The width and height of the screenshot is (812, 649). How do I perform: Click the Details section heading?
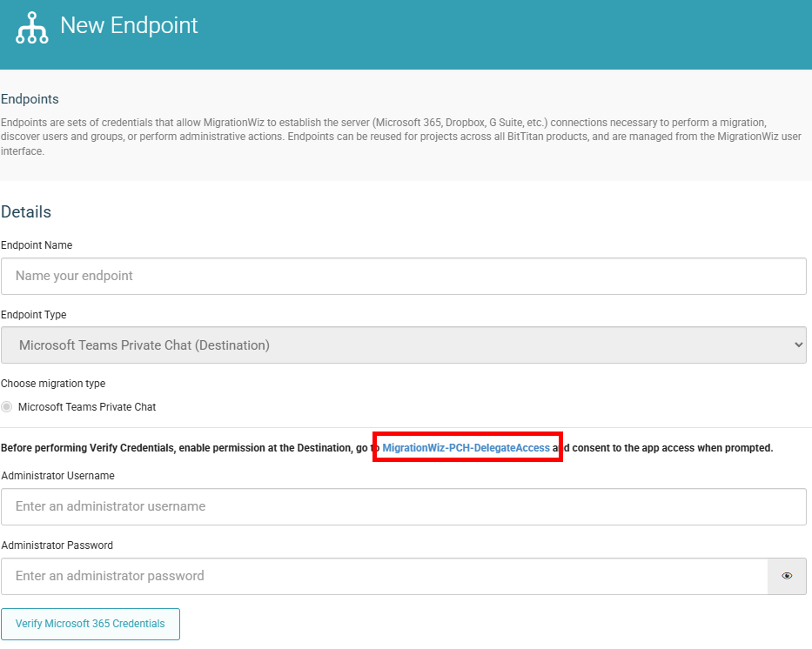click(26, 211)
